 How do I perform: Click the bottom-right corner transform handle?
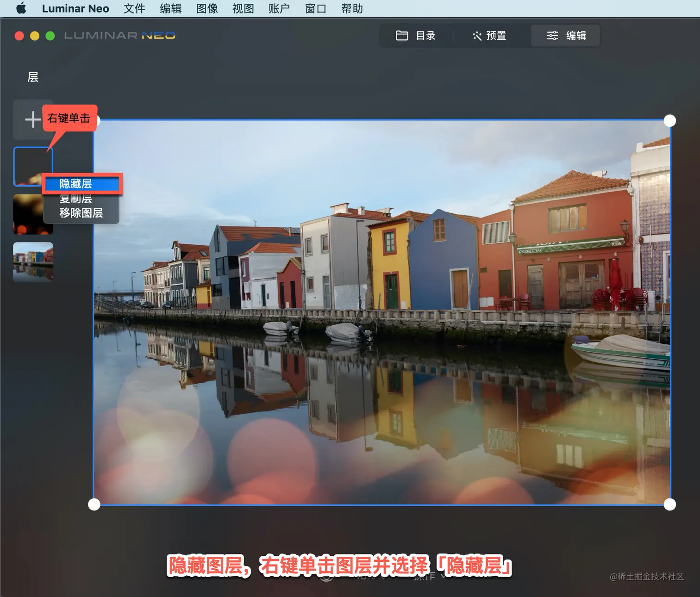669,504
